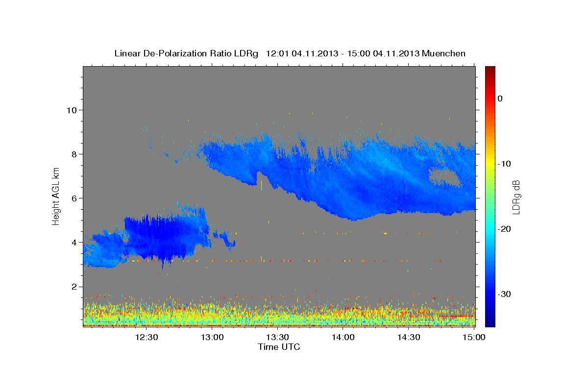Click the height tick label 8
Image resolution: width=588 pixels, height=392 pixels.
73,154
